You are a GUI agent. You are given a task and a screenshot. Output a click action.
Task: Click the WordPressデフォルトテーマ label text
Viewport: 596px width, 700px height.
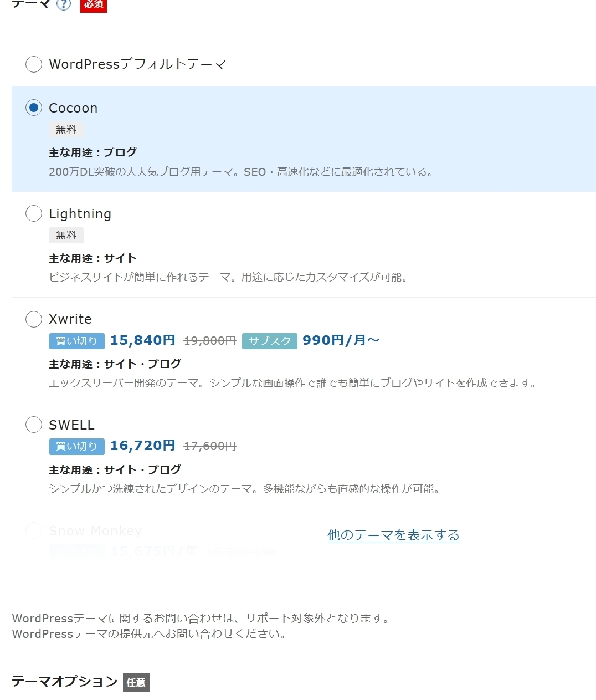pos(137,64)
